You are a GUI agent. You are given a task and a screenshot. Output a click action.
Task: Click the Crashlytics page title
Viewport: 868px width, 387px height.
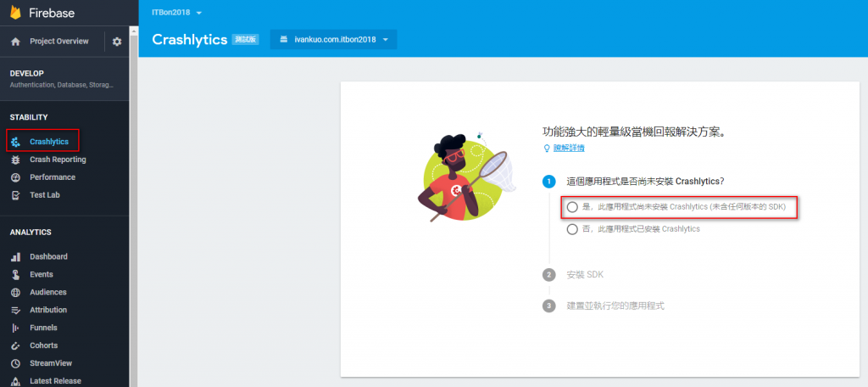tap(190, 39)
